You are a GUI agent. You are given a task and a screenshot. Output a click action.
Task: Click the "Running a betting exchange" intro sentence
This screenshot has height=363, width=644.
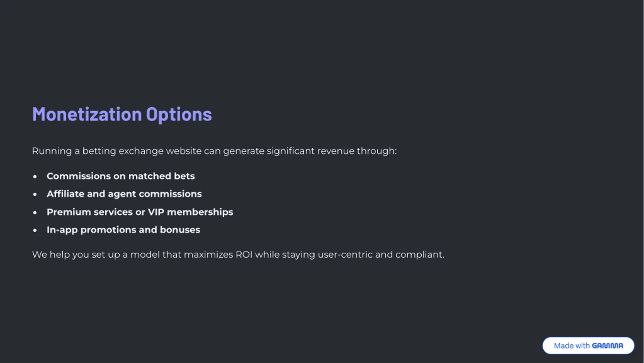(x=214, y=151)
